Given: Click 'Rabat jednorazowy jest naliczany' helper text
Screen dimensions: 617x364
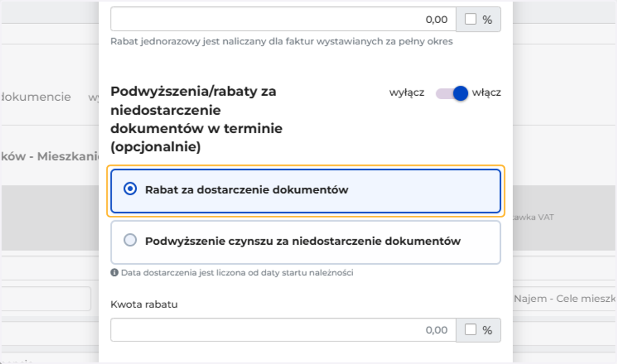Looking at the screenshot, I should (x=281, y=41).
